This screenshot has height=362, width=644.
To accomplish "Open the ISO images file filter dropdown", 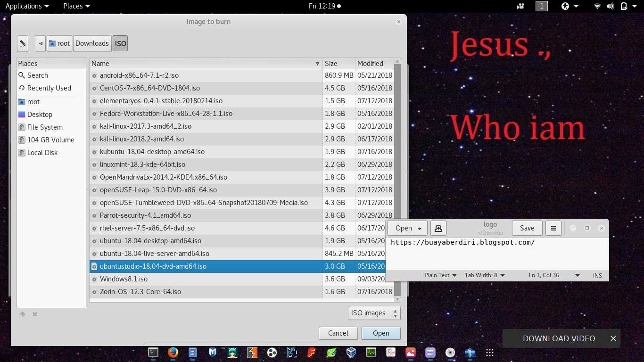I will (375, 313).
